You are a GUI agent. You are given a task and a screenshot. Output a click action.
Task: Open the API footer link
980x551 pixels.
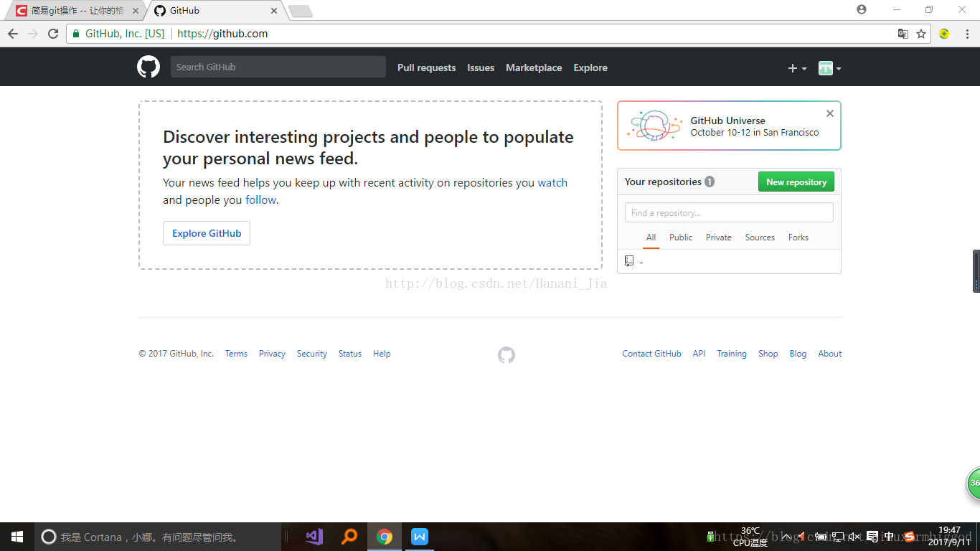point(699,354)
